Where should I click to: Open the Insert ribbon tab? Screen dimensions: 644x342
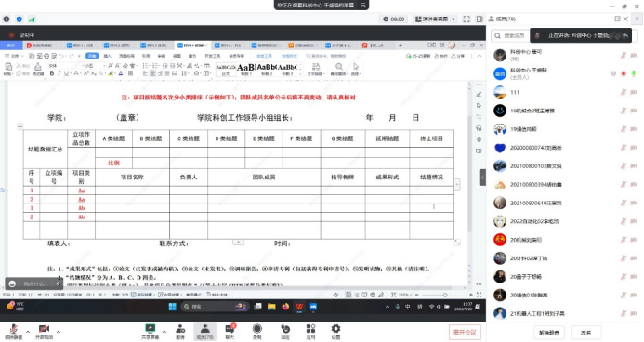point(108,56)
